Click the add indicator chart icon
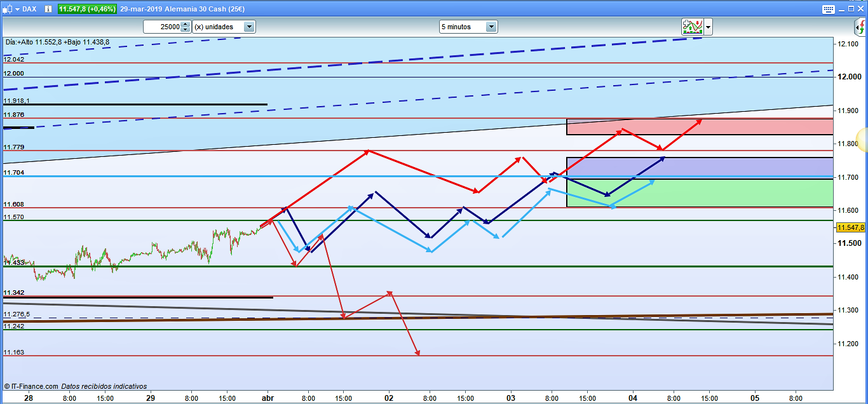 click(x=692, y=27)
